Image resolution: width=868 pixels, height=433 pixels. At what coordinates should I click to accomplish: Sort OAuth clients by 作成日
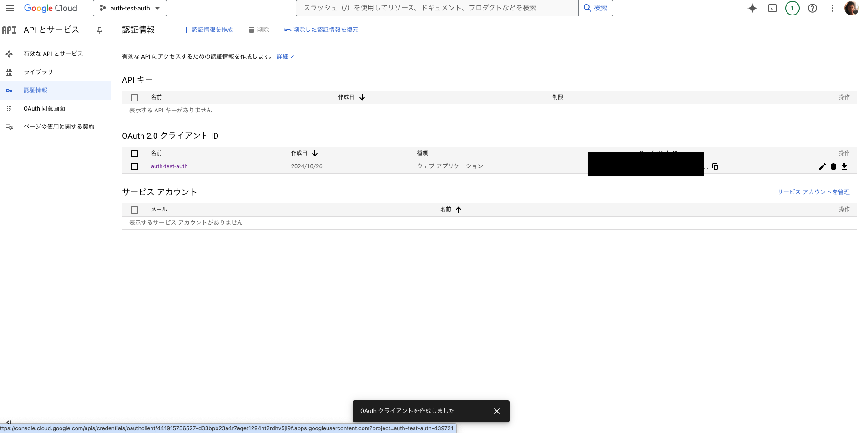(x=305, y=153)
